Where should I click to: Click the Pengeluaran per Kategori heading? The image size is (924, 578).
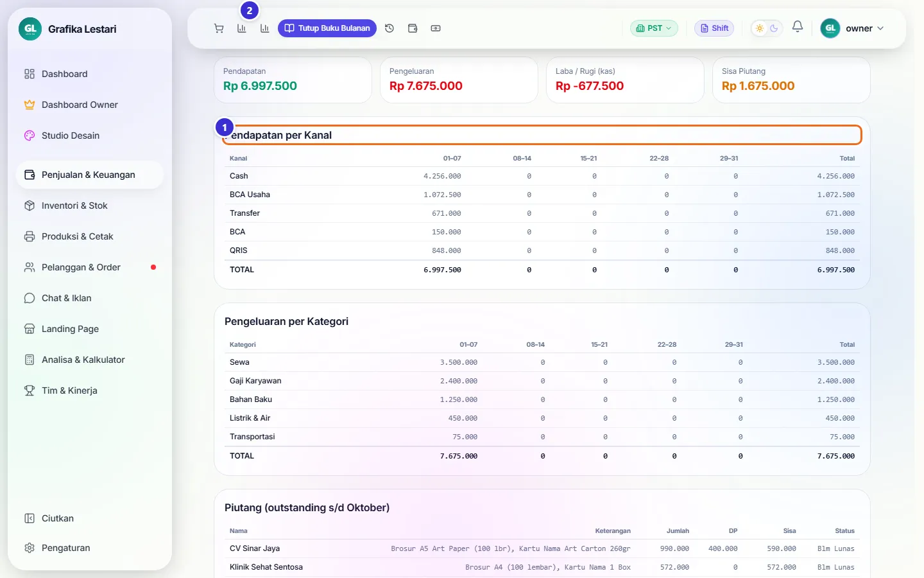pyautogui.click(x=286, y=321)
